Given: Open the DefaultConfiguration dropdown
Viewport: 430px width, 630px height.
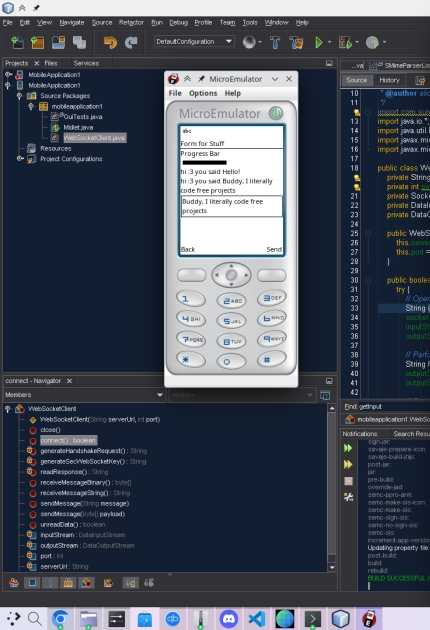Looking at the screenshot, I should [194, 41].
